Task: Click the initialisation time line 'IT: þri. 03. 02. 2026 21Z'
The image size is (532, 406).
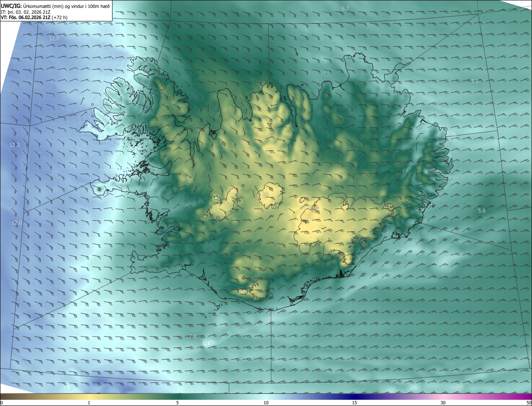Action: [x=26, y=12]
